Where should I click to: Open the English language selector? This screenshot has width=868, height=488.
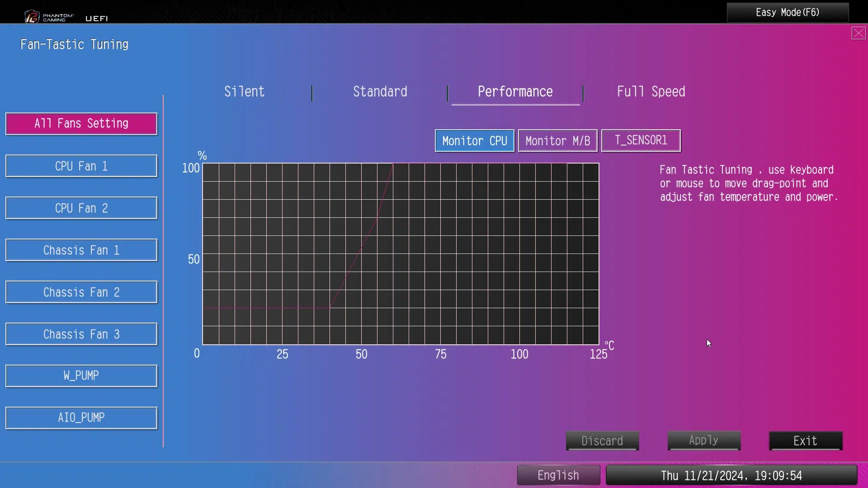tap(558, 475)
